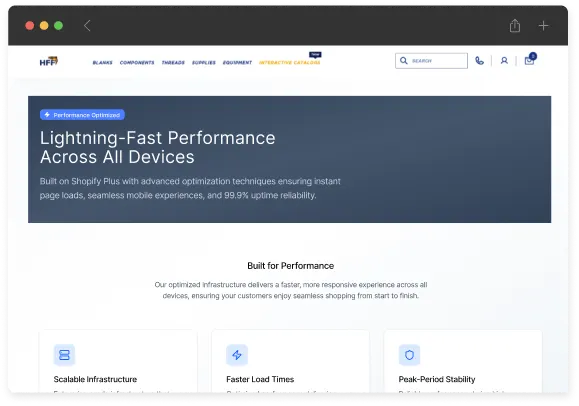
Task: Click the Scalable Infrastructure server icon
Action: click(64, 355)
